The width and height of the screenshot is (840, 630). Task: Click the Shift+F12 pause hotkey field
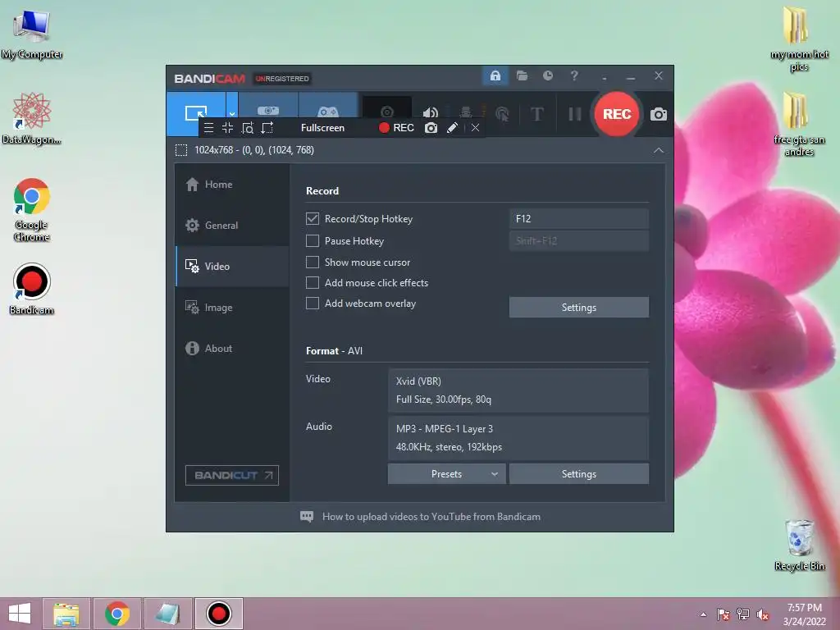pos(579,240)
